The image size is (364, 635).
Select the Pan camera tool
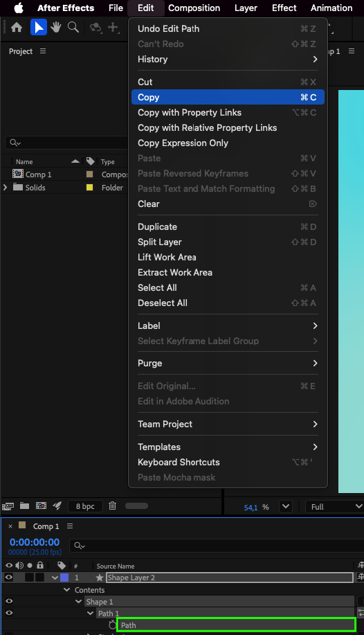tap(113, 27)
